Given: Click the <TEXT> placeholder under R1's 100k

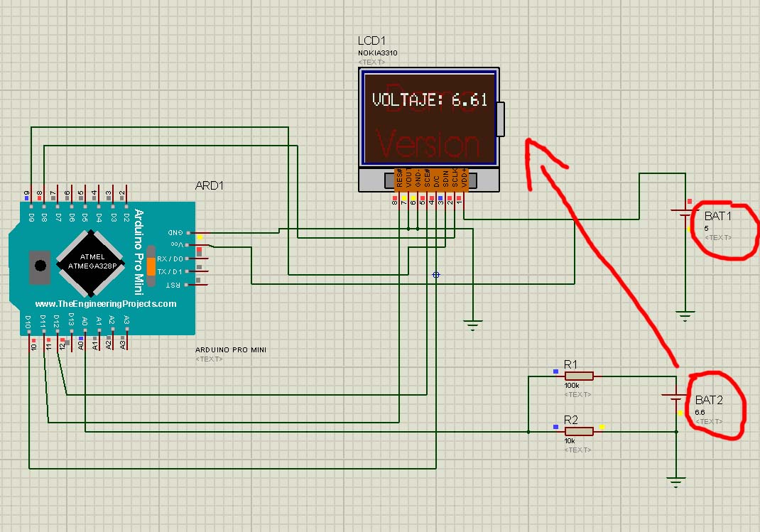Looking at the screenshot, I should pos(577,394).
